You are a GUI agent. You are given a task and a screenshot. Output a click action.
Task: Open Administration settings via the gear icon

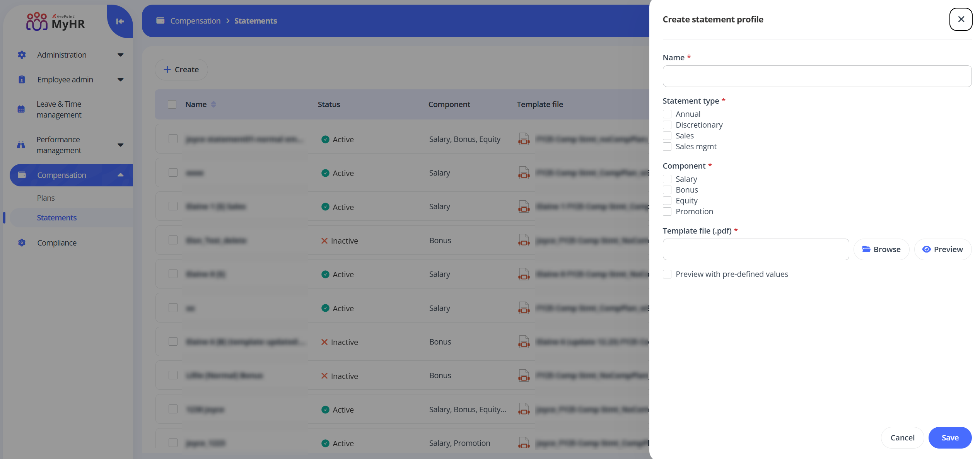point(21,55)
